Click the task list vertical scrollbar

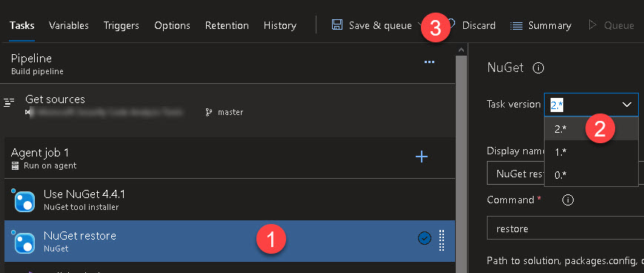click(462, 165)
